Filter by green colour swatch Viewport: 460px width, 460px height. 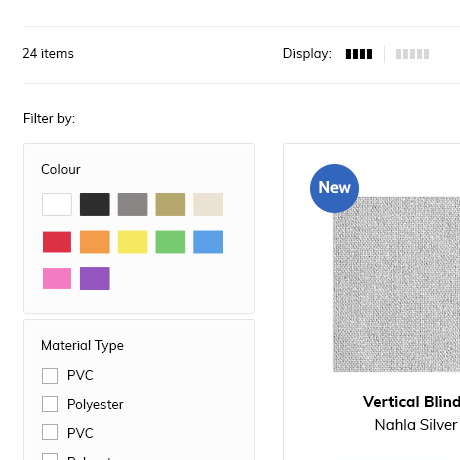pos(170,242)
